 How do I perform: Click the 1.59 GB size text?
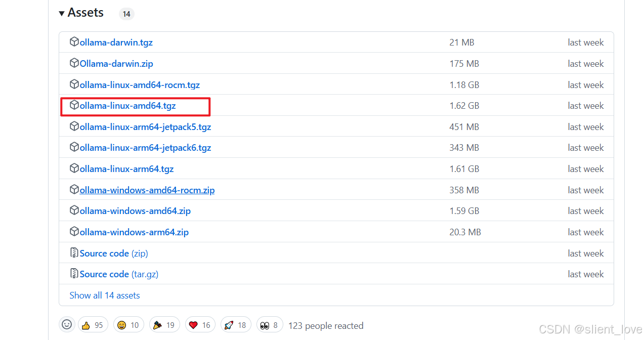[464, 211]
